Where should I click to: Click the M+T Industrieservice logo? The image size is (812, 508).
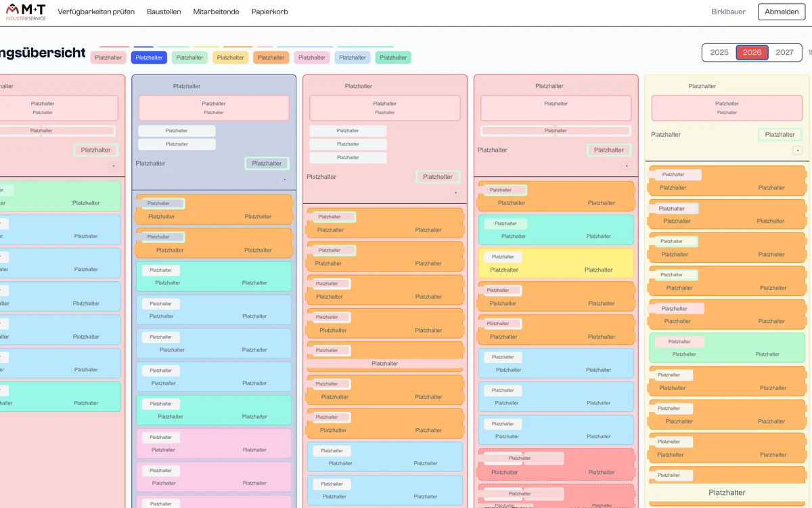[26, 12]
